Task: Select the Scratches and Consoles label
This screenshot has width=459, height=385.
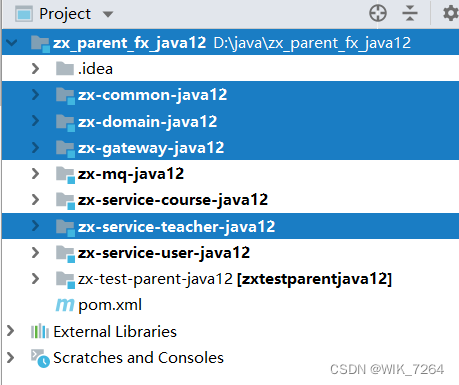Action: point(138,358)
